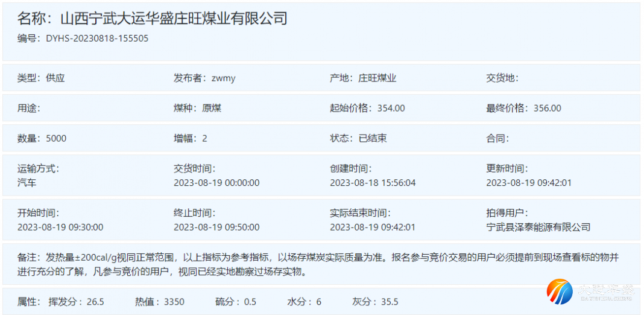Select the quantity value 5000
Screen dimensions: 644x315
56,138
